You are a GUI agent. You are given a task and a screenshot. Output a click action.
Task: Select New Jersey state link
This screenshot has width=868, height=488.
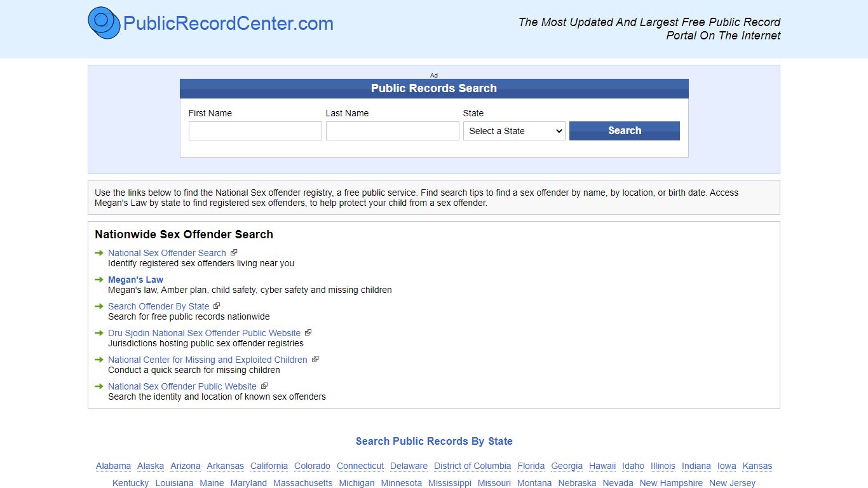point(732,483)
